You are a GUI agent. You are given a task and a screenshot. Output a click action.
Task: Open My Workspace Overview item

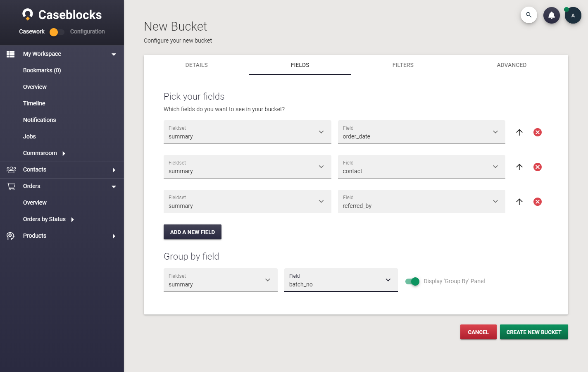point(35,87)
